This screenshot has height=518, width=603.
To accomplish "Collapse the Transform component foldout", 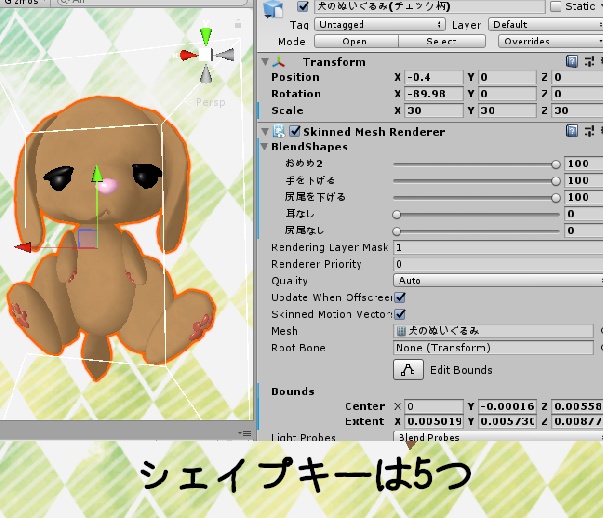I will [x=265, y=62].
